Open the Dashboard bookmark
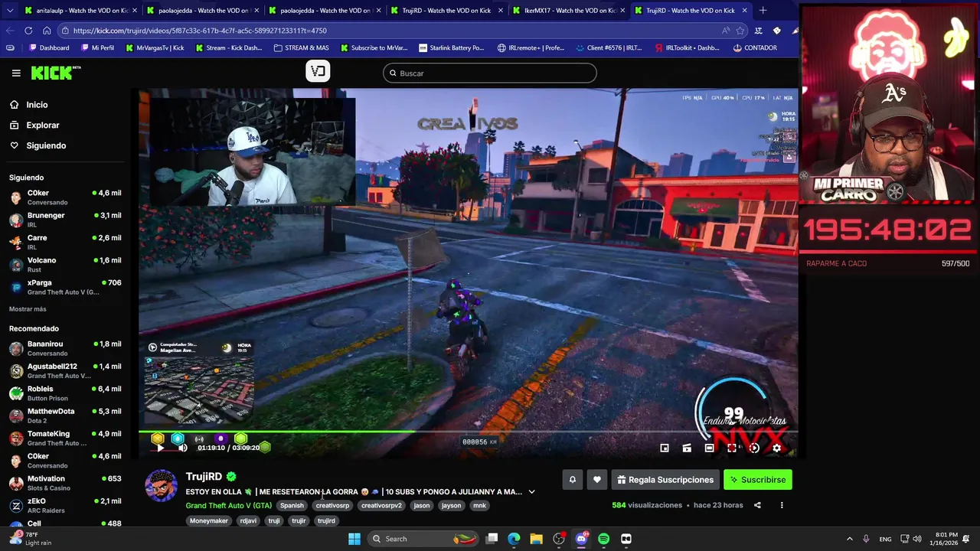This screenshot has height=551, width=980. tap(49, 47)
